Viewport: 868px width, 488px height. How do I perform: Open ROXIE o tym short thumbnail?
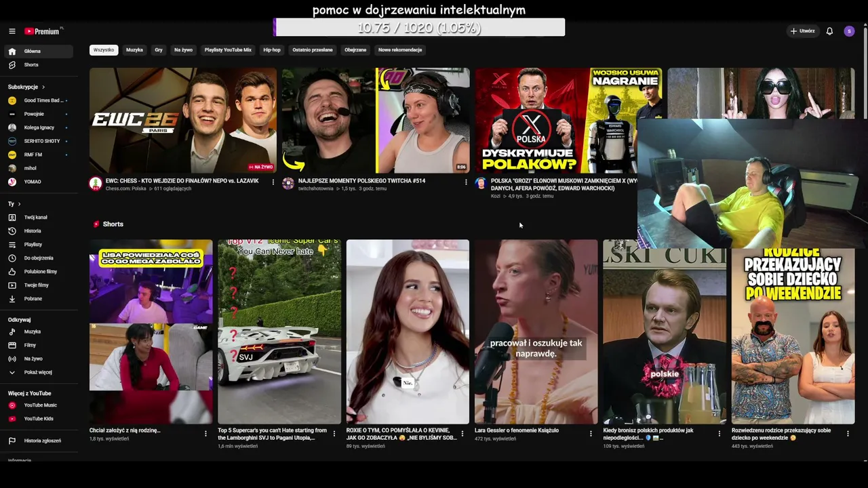[x=408, y=332]
